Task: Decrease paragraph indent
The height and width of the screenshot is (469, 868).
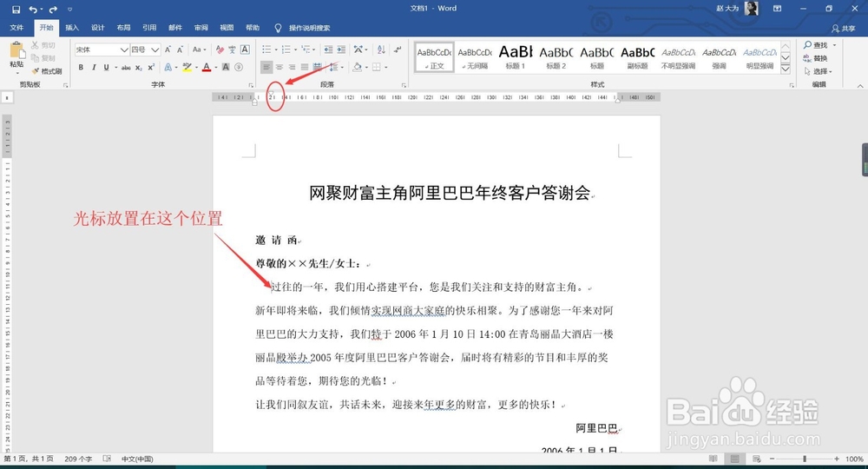Action: (328, 50)
